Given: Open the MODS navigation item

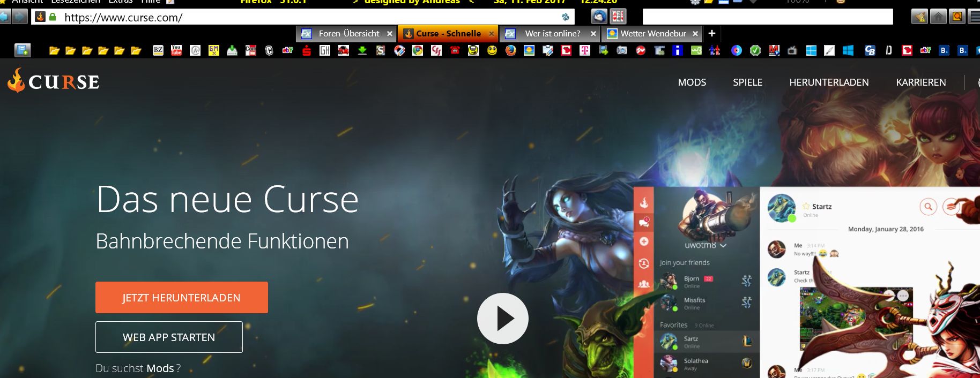Looking at the screenshot, I should click(x=692, y=82).
